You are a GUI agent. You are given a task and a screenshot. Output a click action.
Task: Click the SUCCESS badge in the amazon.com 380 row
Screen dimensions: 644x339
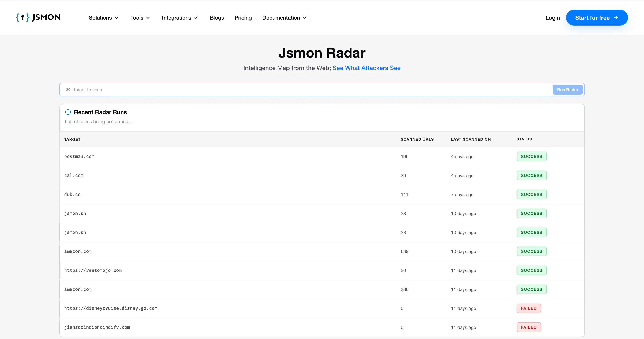[532, 289]
